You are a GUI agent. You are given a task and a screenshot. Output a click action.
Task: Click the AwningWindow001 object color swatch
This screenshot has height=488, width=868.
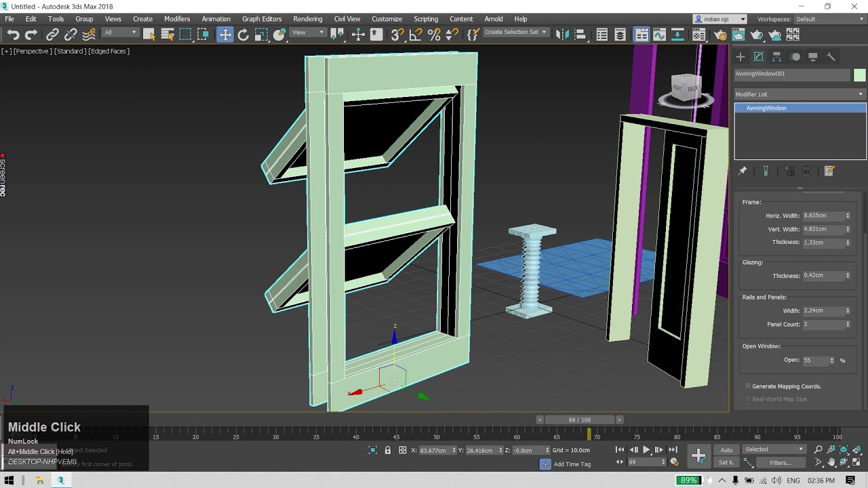tap(860, 75)
